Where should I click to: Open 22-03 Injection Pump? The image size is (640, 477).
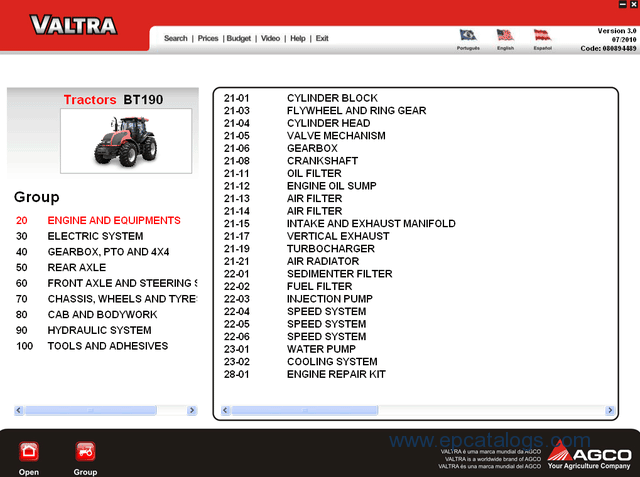click(x=298, y=299)
